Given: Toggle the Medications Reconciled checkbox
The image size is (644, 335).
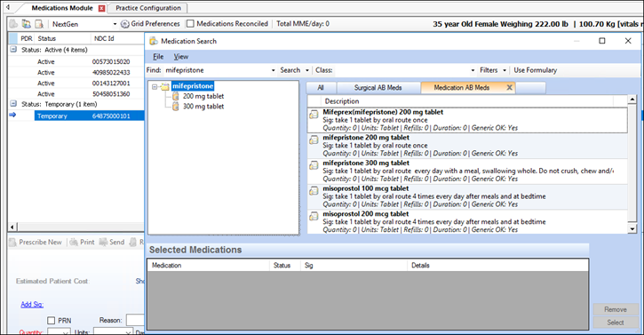Looking at the screenshot, I should point(190,24).
